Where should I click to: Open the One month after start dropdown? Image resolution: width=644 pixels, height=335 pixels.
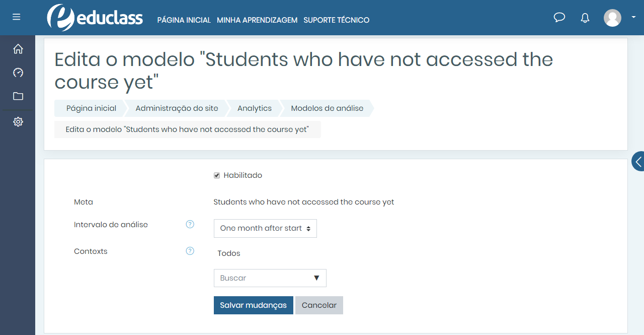(x=265, y=228)
